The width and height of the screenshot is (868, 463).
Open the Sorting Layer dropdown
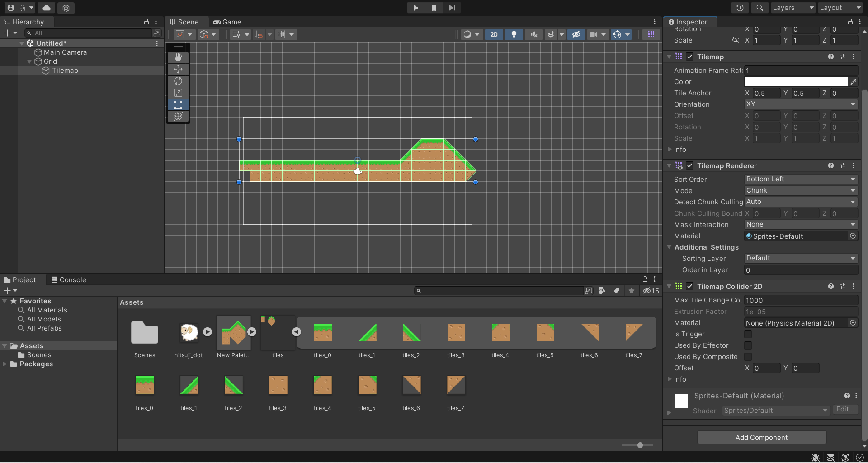[800, 259]
